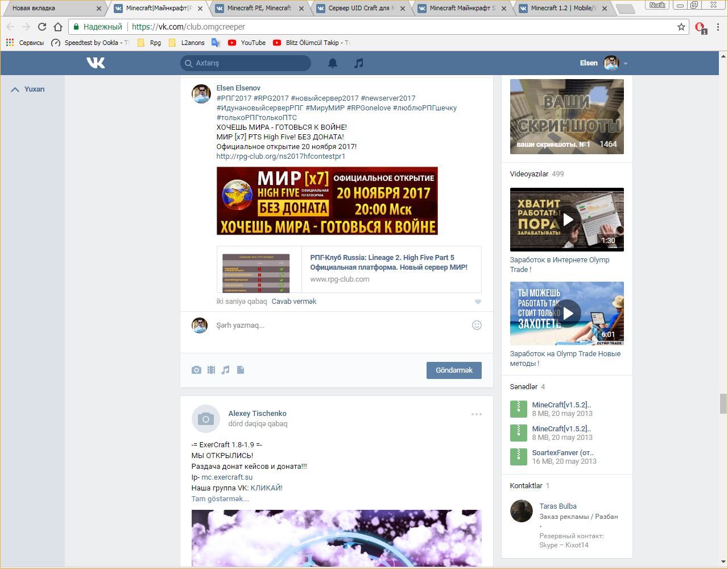Go to browser home page icon

(58, 27)
